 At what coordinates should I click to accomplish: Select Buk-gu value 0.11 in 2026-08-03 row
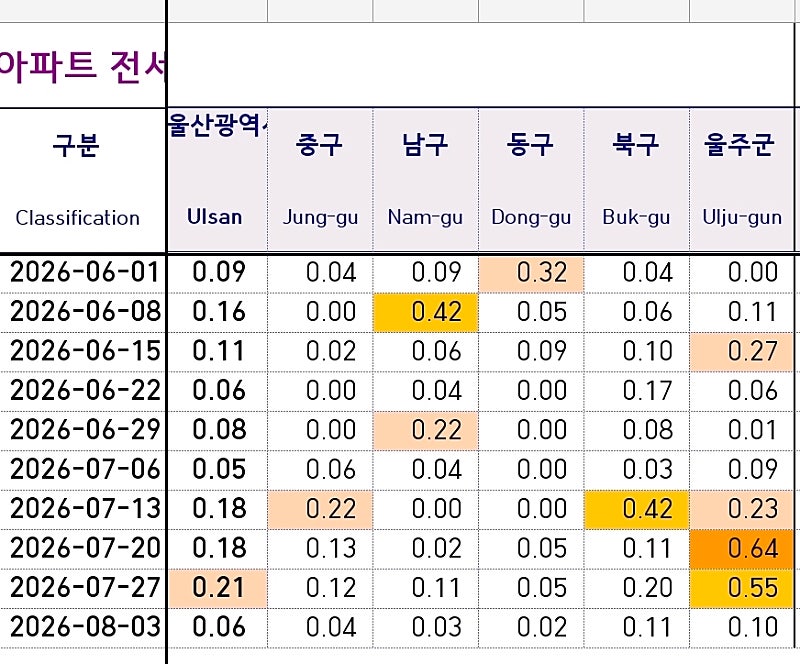[x=637, y=628]
